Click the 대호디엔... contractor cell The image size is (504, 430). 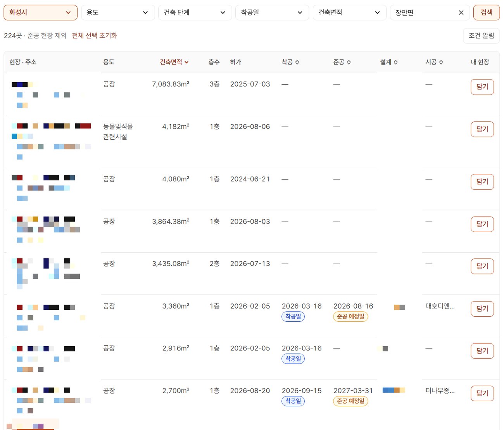click(440, 306)
